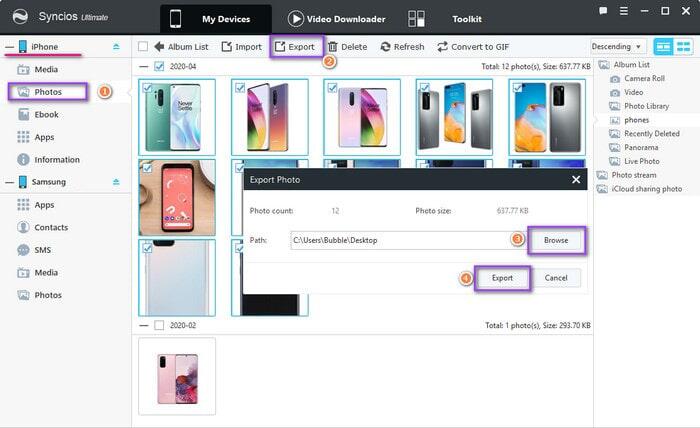Close the Export Photo dialog
The height and width of the screenshot is (428, 700).
pyautogui.click(x=576, y=179)
